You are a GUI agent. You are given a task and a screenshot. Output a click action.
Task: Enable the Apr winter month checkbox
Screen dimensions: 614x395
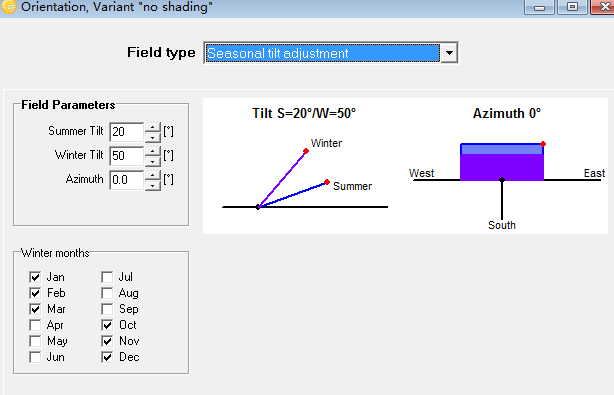[x=35, y=325]
